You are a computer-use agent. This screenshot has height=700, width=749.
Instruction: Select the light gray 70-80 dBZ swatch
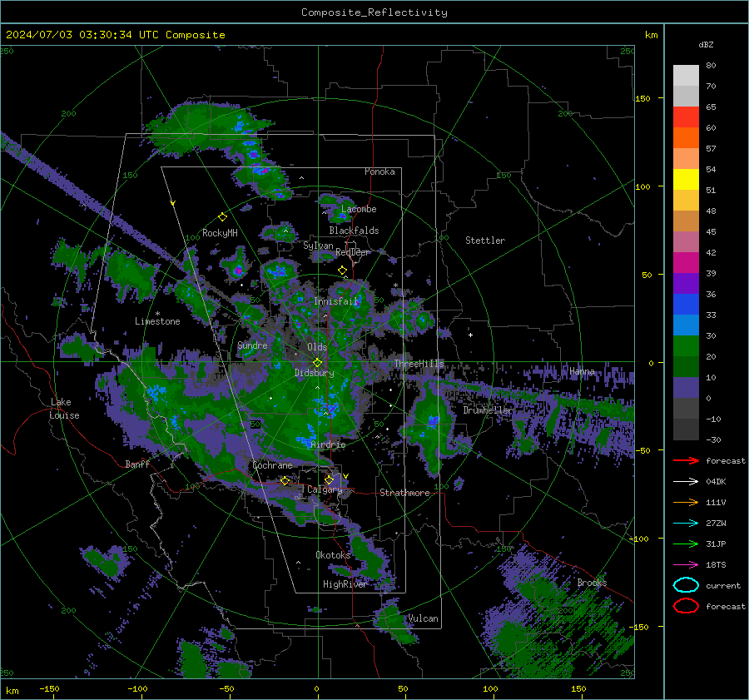point(686,76)
